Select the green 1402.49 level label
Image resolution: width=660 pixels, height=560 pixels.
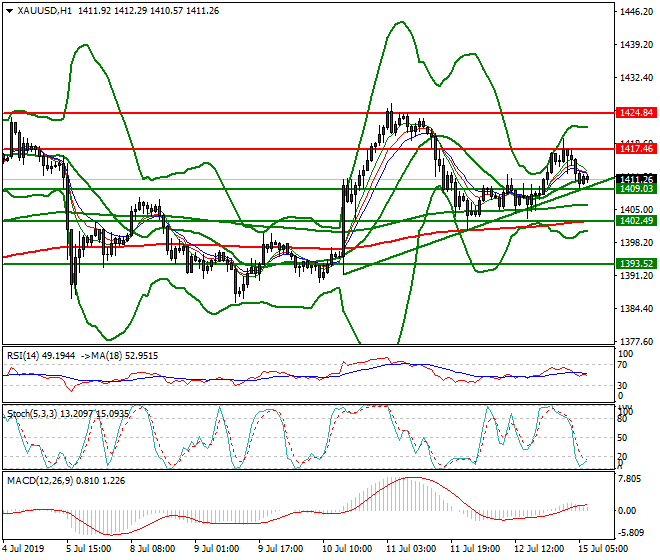636,221
